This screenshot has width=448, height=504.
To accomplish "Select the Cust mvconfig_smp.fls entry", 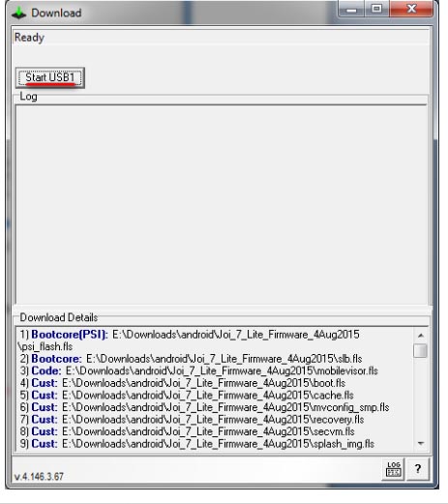I will 204,407.
